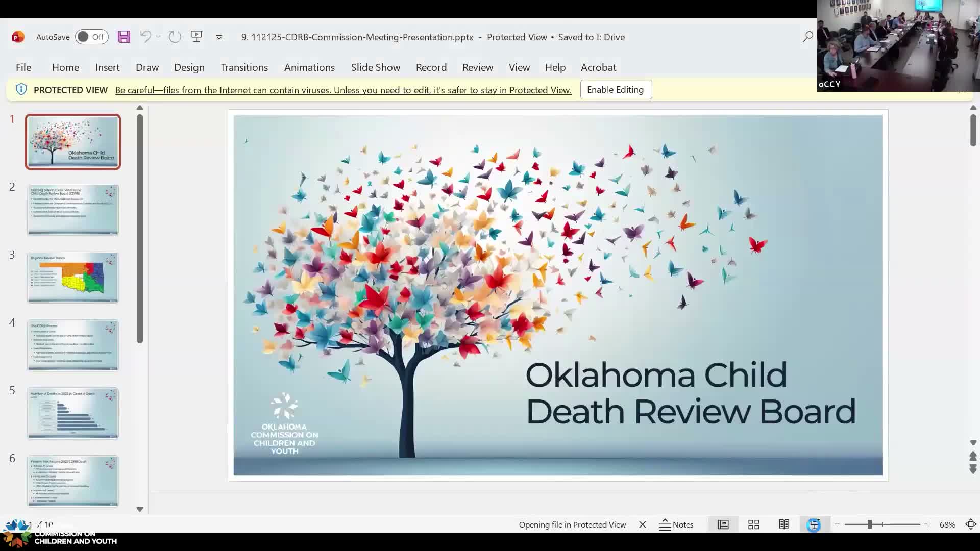Select slide 3 thumbnail showing Regional Review Teams
Screen dimensions: 980x551
tap(72, 278)
